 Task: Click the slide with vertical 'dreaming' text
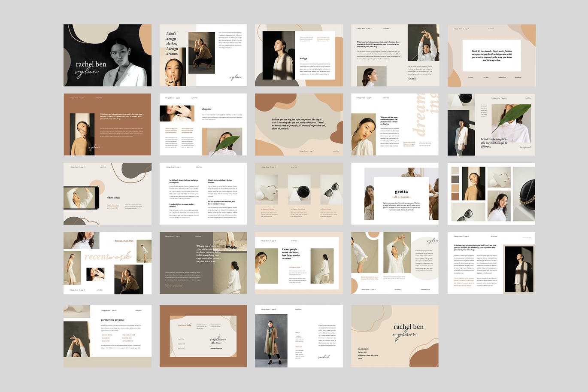(x=395, y=125)
